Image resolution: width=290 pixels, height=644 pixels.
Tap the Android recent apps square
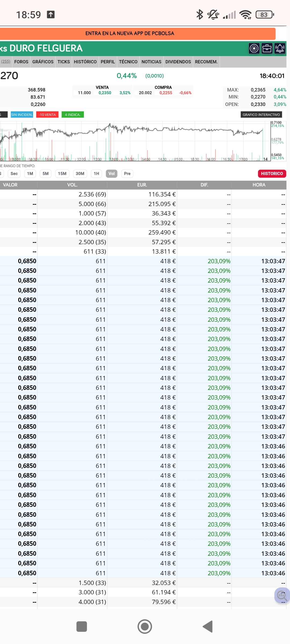click(82, 627)
